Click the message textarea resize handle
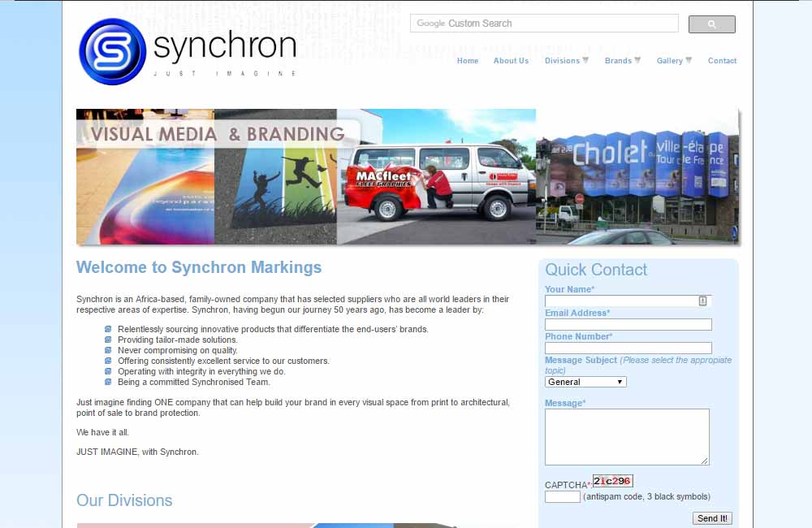This screenshot has height=528, width=812. tap(705, 461)
